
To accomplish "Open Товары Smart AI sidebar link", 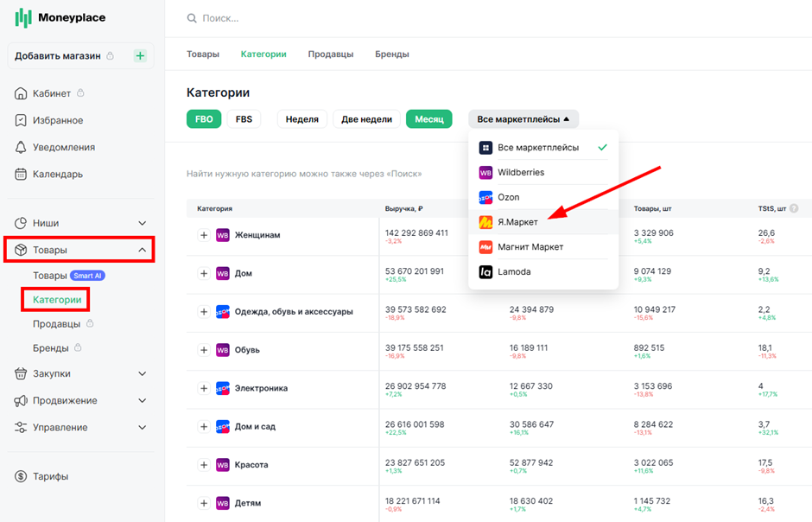I will click(69, 276).
